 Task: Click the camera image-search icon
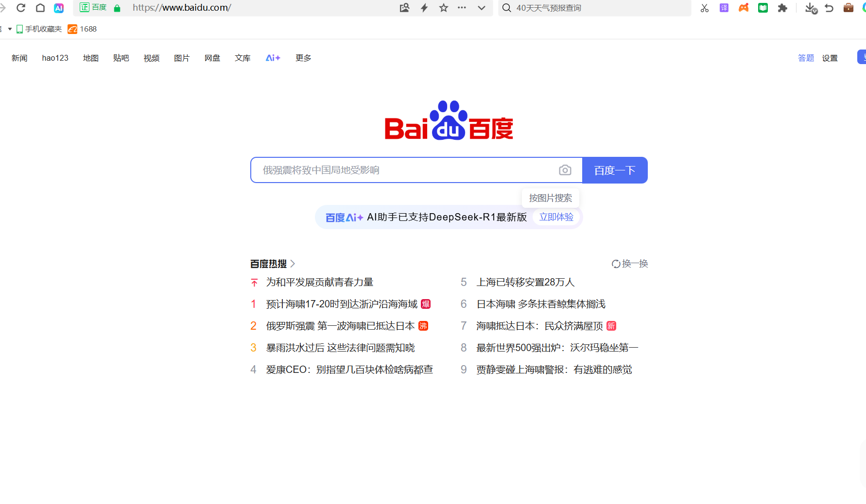click(x=565, y=170)
